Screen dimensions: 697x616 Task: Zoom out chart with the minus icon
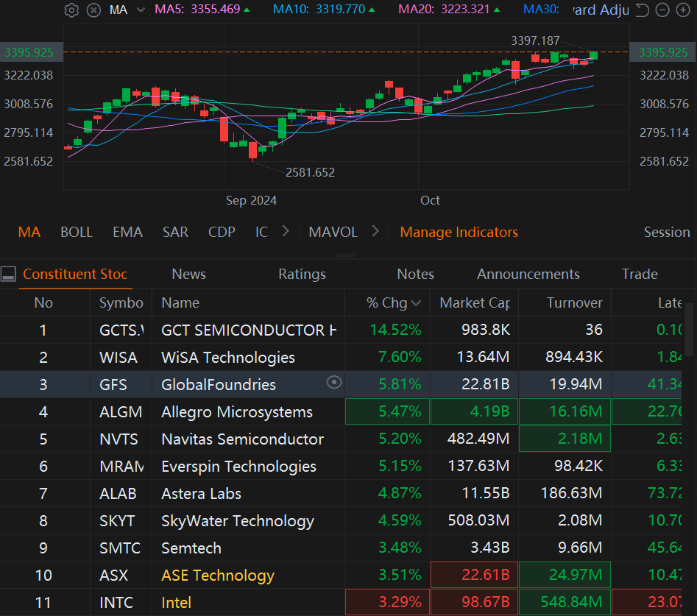click(x=662, y=10)
